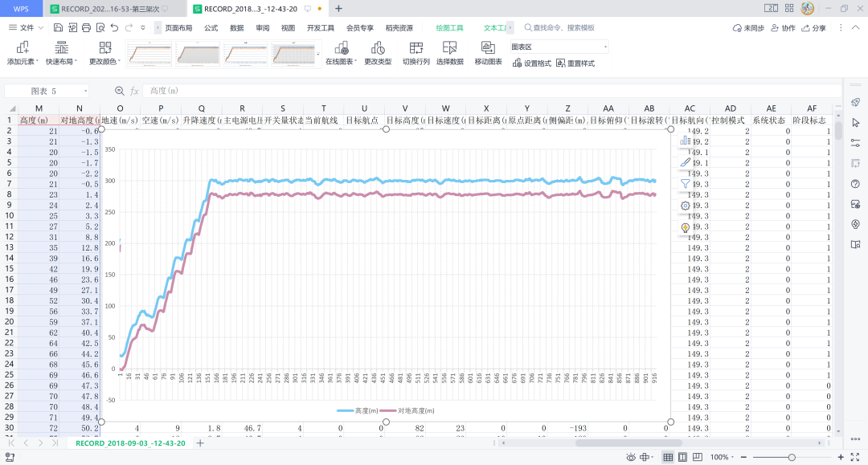Screen dimensions: 868x465
Task: Toggle page layout view in status bar
Action: [682, 457]
